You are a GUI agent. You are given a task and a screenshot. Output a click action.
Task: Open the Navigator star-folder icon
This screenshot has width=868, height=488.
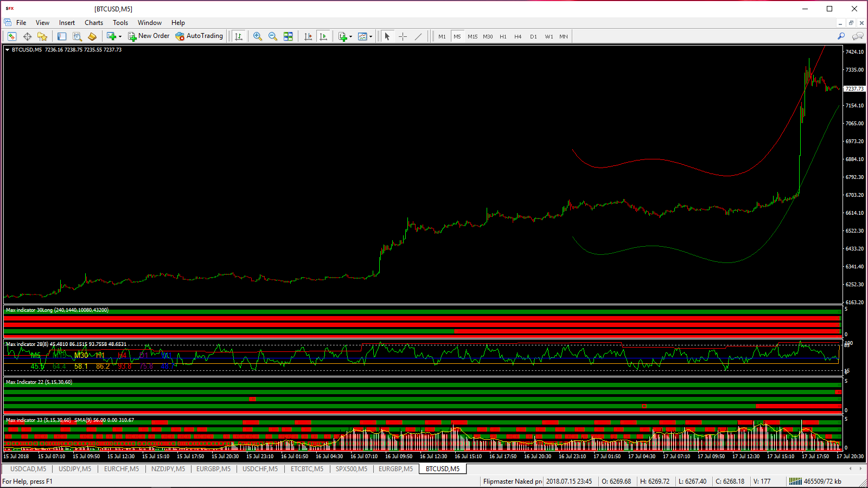pos(42,36)
